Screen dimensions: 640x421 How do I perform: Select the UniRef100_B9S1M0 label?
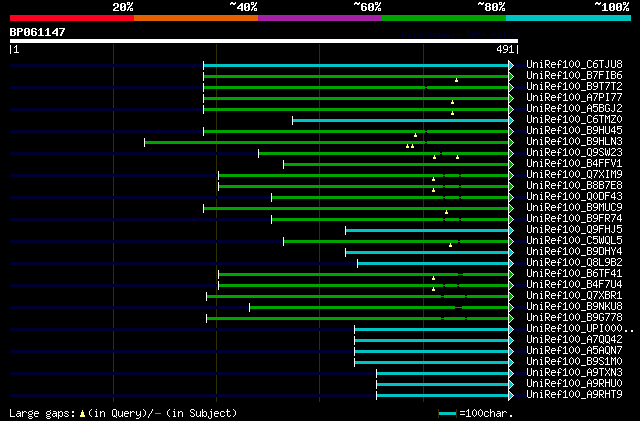pos(574,362)
